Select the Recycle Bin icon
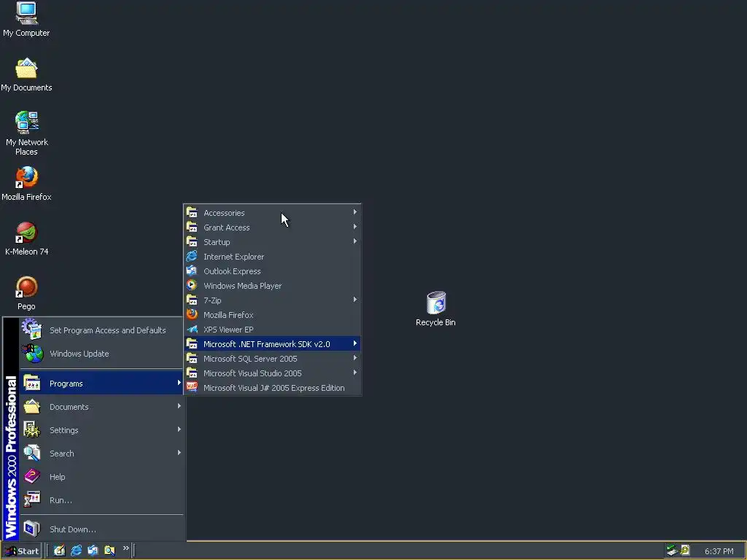747x560 pixels. click(436, 308)
